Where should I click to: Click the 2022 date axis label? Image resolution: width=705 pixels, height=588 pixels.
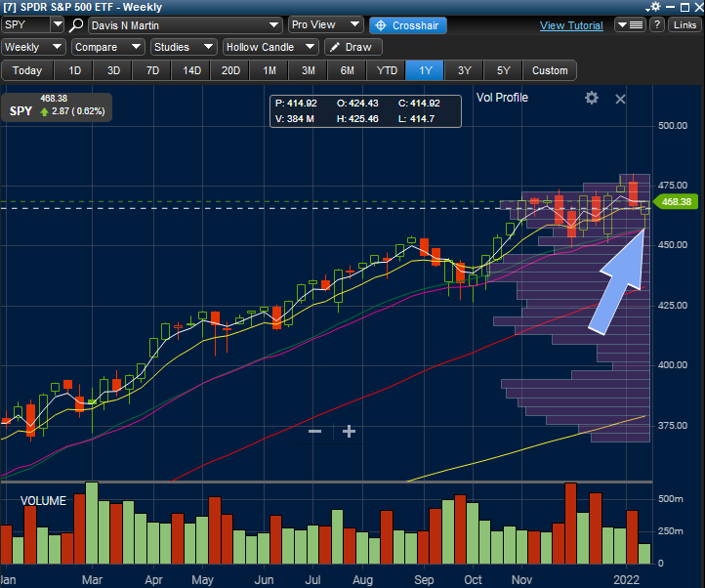[x=626, y=579]
